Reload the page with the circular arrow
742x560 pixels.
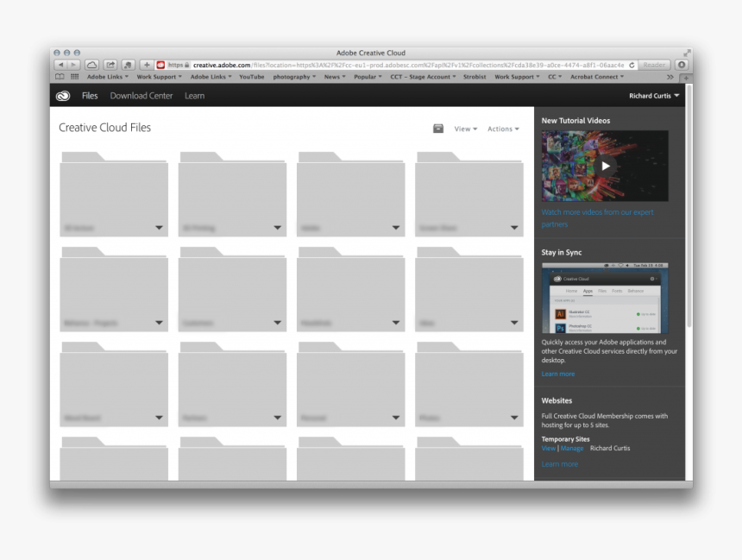(632, 65)
